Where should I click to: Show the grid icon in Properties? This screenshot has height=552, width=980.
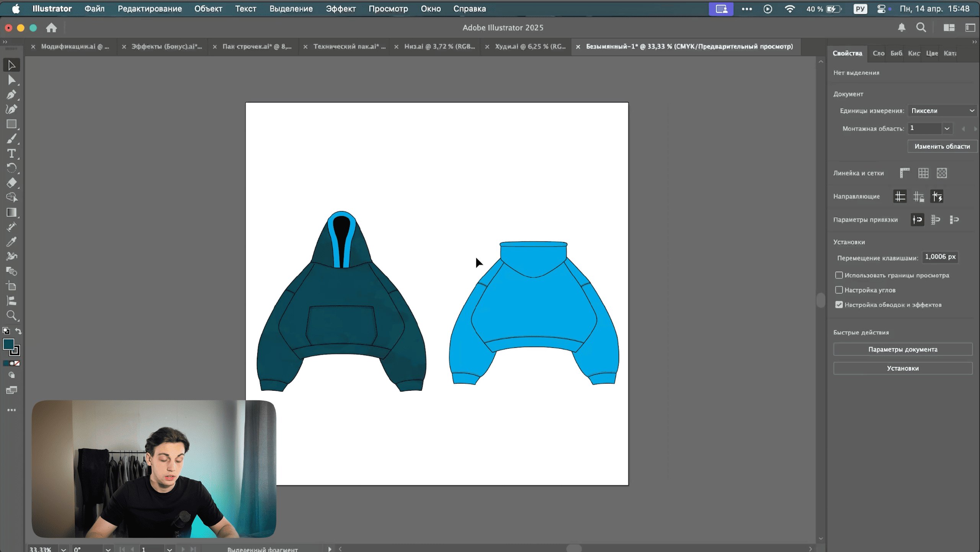[923, 173]
